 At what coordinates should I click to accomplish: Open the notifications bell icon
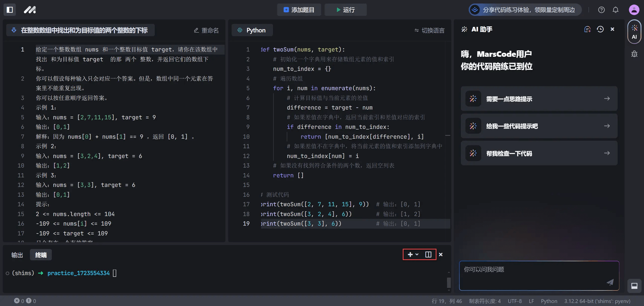(615, 10)
